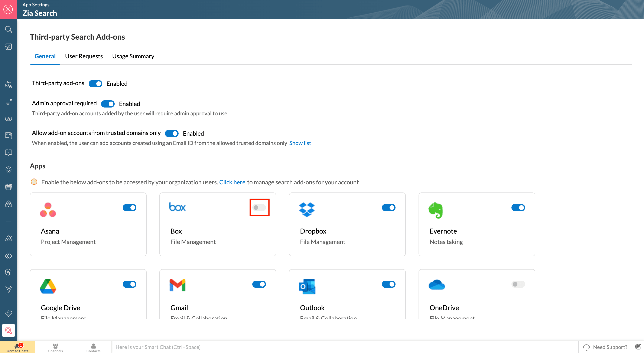The width and height of the screenshot is (644, 353).
Task: Open Channels in bottom bar
Action: [x=55, y=347]
